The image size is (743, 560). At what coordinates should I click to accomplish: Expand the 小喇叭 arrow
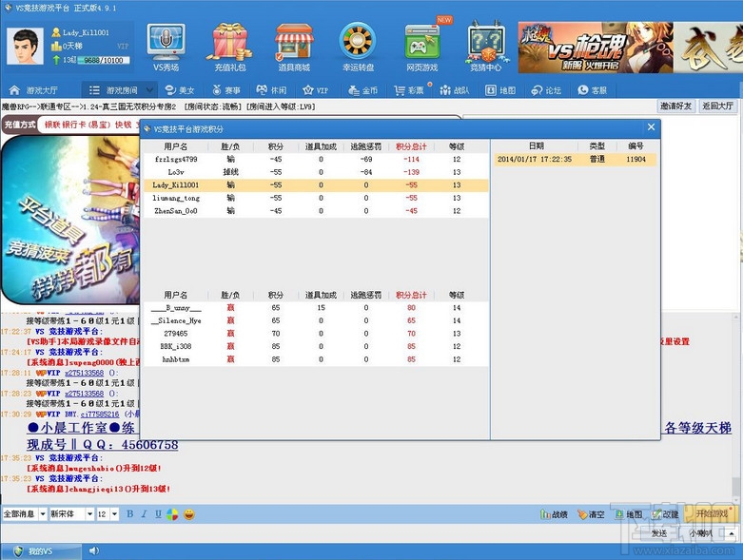pos(732,533)
